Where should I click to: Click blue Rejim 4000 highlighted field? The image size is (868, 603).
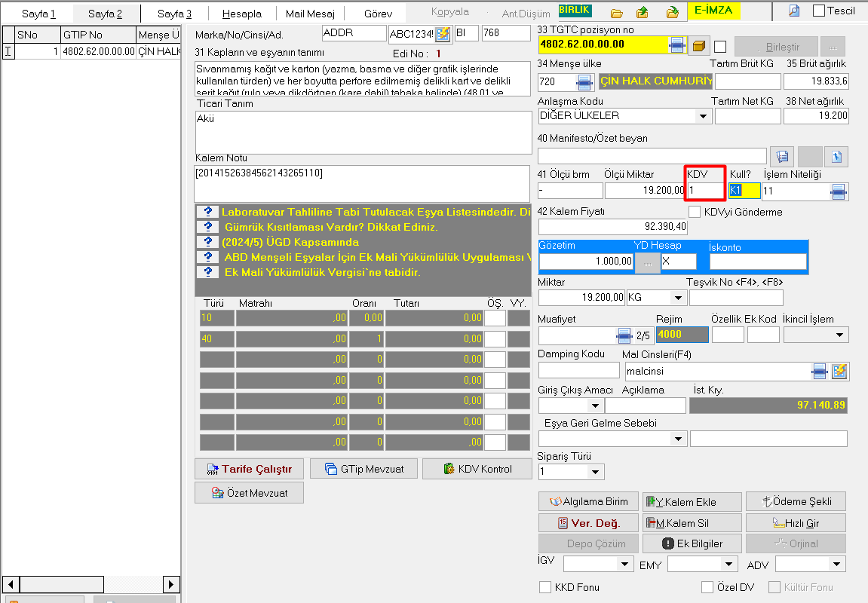point(682,335)
